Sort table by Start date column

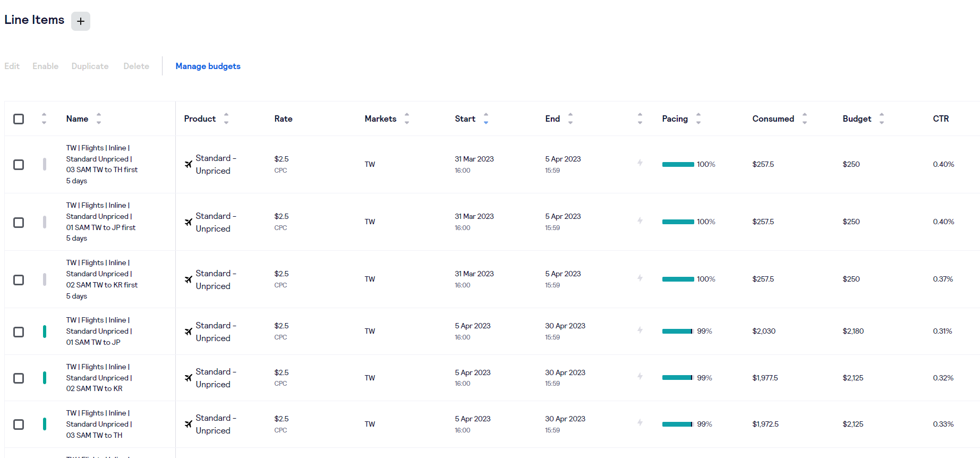coord(486,118)
